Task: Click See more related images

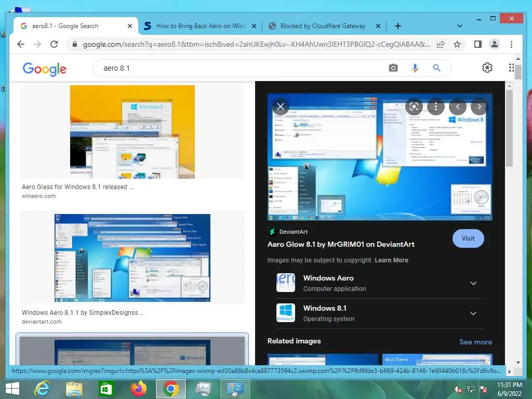Action: [x=476, y=342]
